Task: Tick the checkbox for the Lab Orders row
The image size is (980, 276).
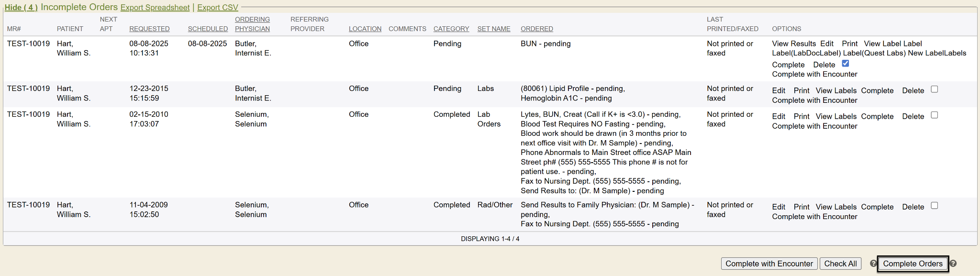Action: (x=934, y=115)
